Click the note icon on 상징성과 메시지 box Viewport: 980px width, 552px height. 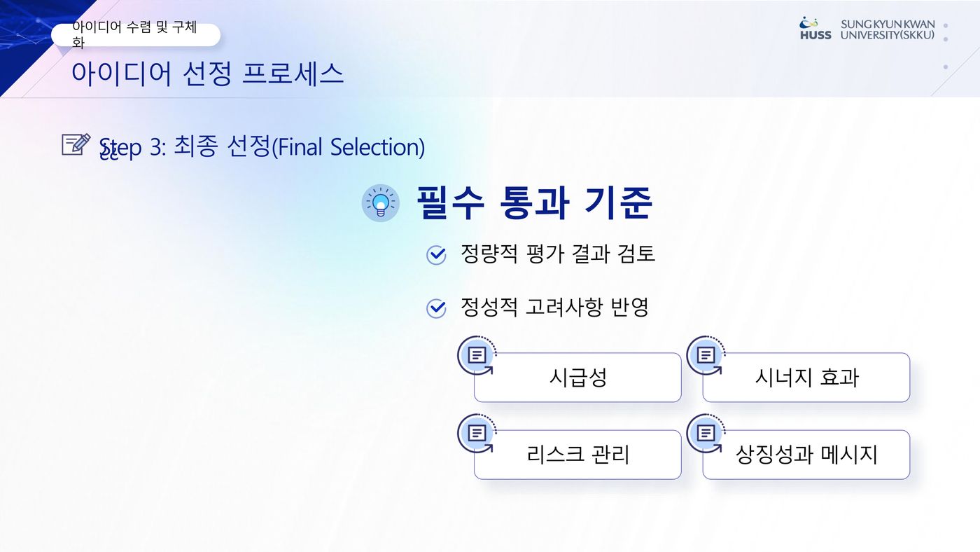tap(706, 433)
